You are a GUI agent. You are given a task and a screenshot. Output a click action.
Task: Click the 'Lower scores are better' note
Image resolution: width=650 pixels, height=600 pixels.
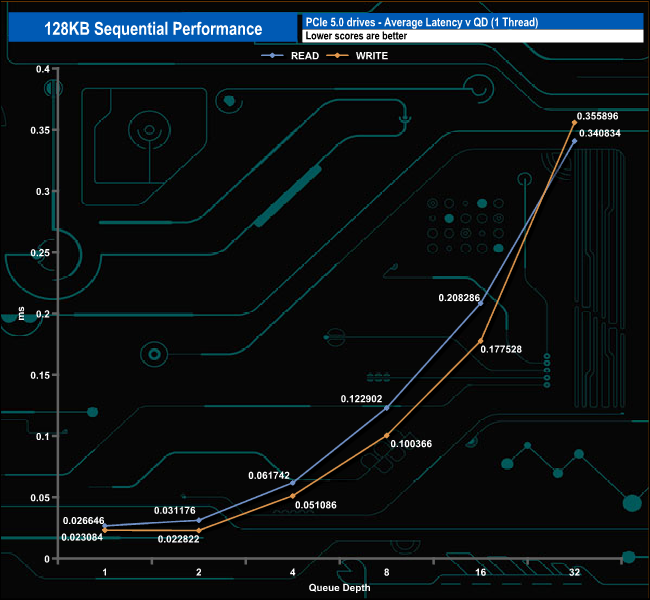pos(356,36)
